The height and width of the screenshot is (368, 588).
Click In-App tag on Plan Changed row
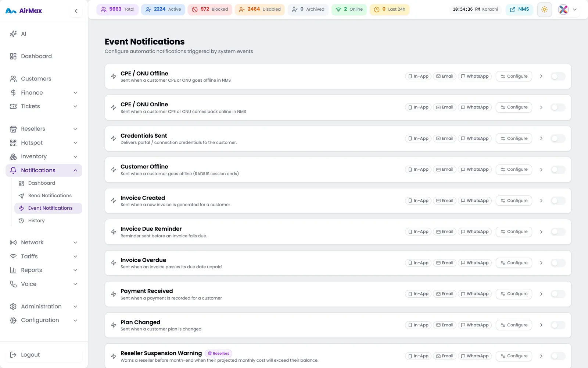tap(418, 325)
